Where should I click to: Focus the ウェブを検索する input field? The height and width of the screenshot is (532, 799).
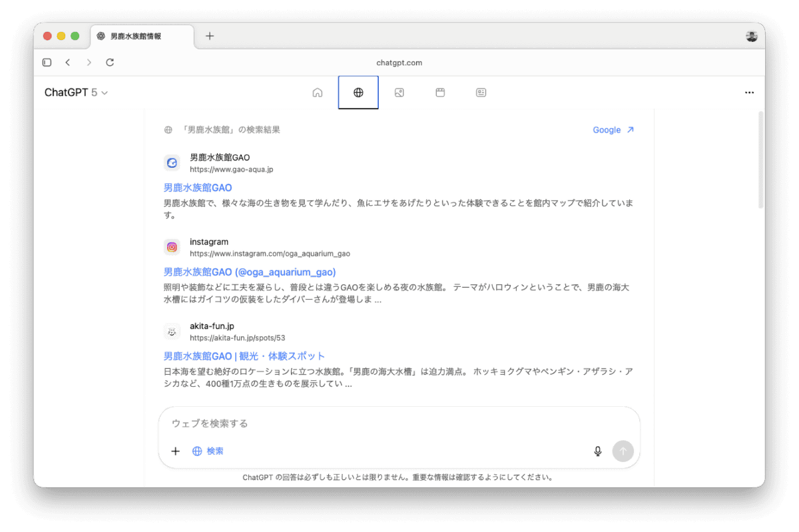pyautogui.click(x=399, y=423)
